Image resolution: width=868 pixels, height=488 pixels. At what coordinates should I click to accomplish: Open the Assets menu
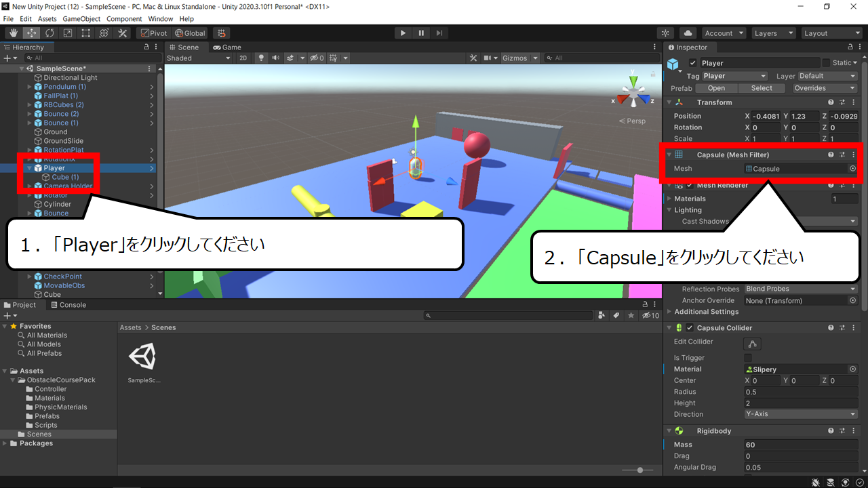click(47, 19)
